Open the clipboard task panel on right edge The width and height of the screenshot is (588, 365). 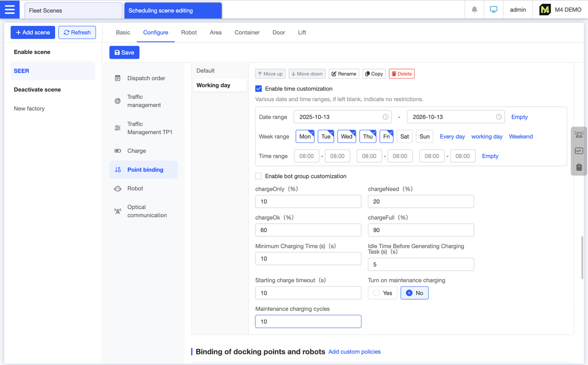[579, 167]
